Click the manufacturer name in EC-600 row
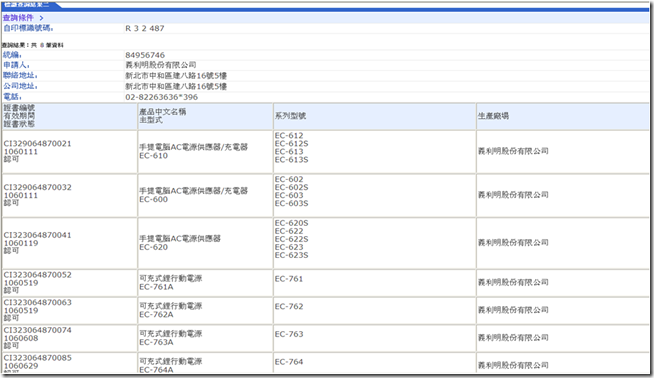This screenshot has width=654, height=378. [513, 195]
